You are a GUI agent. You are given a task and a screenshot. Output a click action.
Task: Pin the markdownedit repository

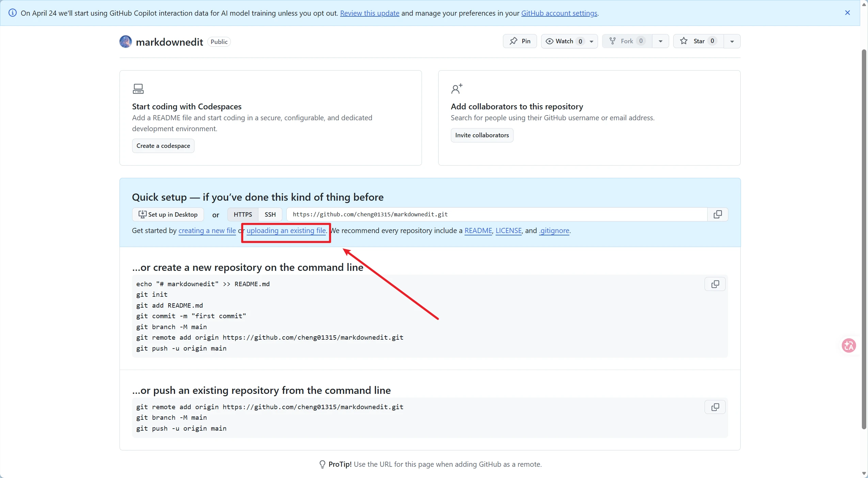pyautogui.click(x=520, y=41)
